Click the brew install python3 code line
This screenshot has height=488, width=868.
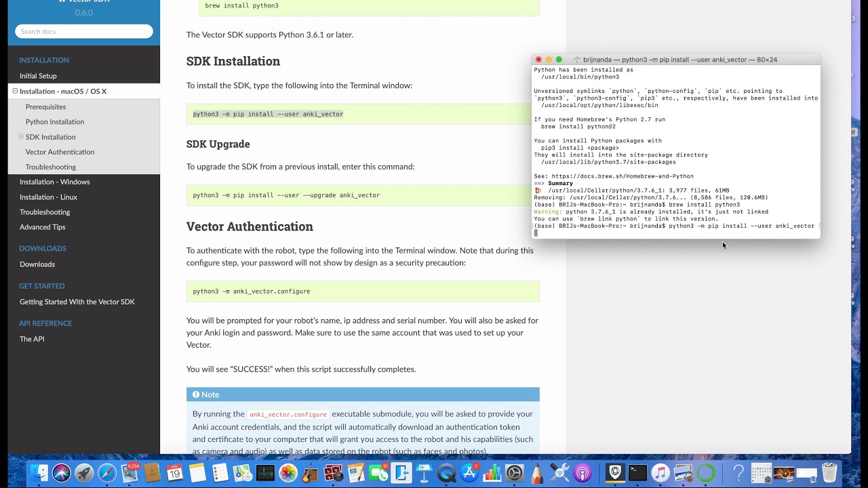[241, 5]
